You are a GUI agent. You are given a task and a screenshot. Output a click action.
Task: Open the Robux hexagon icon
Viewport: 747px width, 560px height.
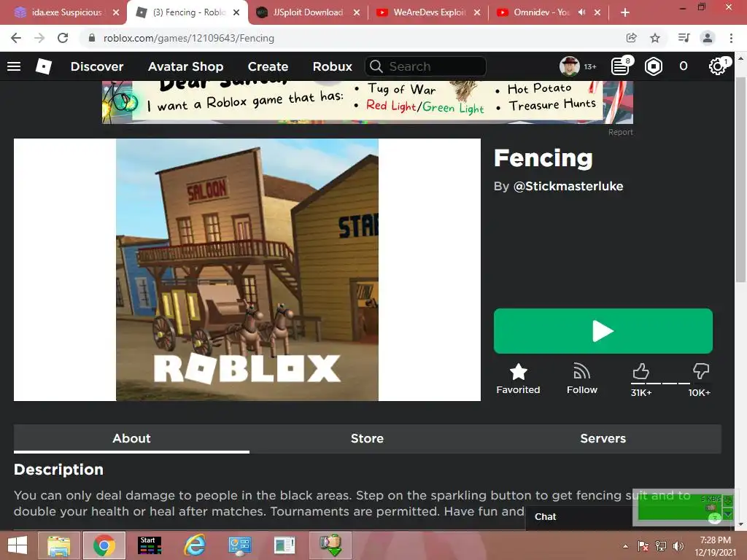pyautogui.click(x=653, y=66)
